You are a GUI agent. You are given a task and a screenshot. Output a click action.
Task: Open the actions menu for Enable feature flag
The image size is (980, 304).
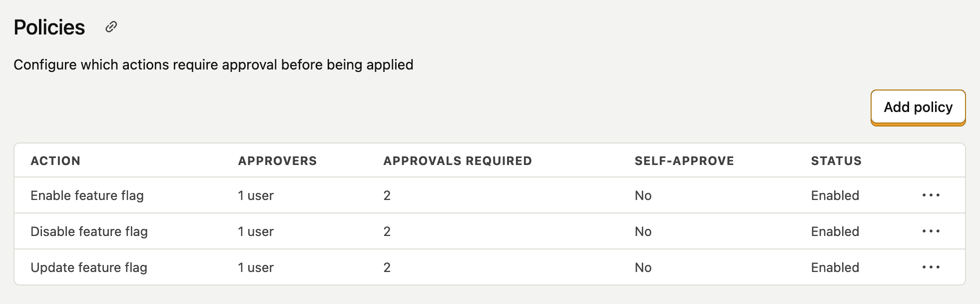pyautogui.click(x=931, y=195)
